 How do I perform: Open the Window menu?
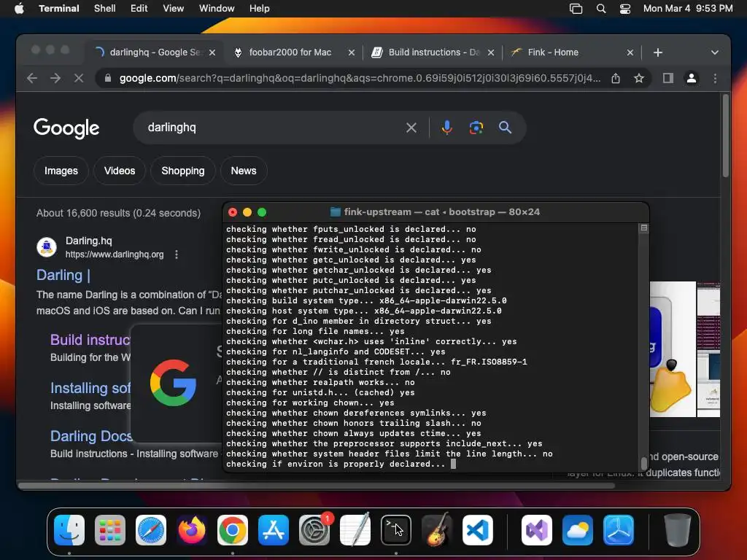pos(217,9)
